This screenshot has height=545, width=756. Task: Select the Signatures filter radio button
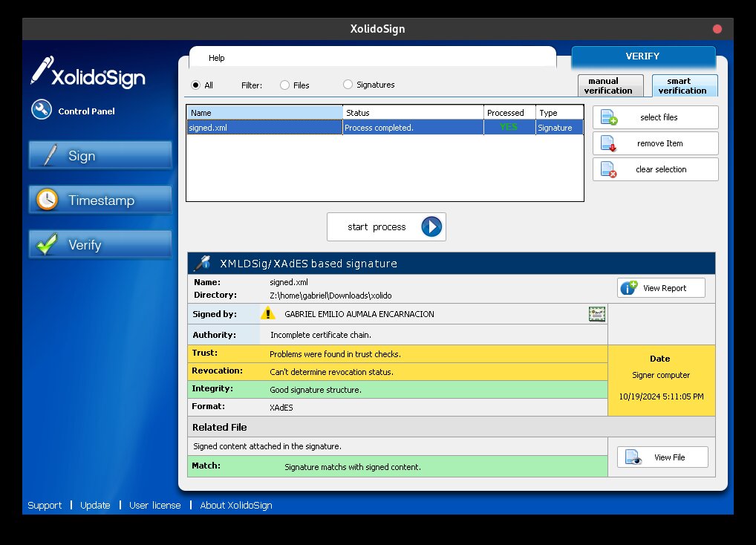click(x=348, y=85)
